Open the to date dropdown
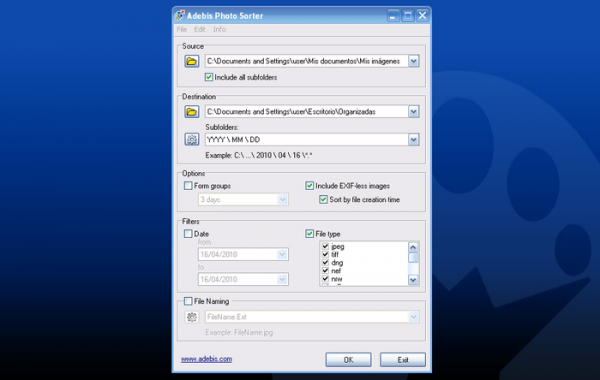The height and width of the screenshot is (380, 600). pos(282,279)
